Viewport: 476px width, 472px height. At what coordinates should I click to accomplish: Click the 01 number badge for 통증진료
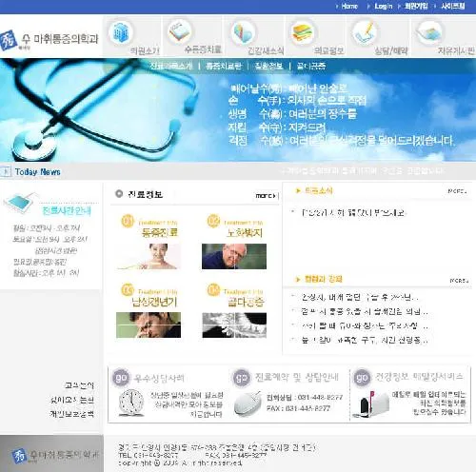click(128, 221)
